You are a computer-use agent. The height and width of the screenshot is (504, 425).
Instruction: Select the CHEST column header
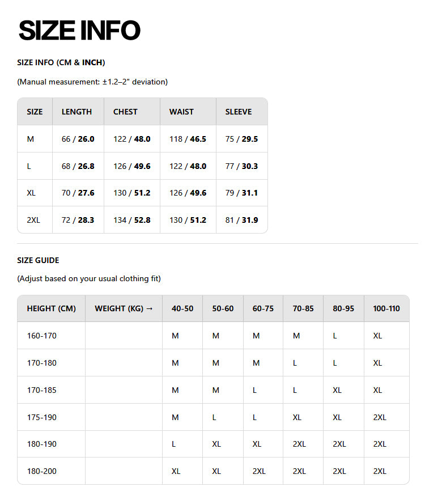125,112
